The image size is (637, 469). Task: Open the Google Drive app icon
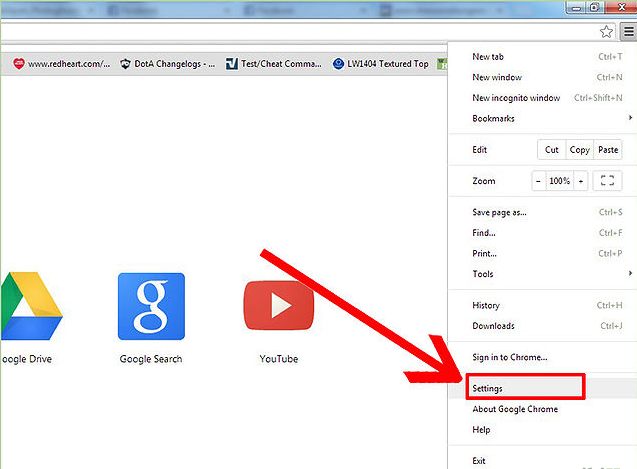[x=32, y=306]
